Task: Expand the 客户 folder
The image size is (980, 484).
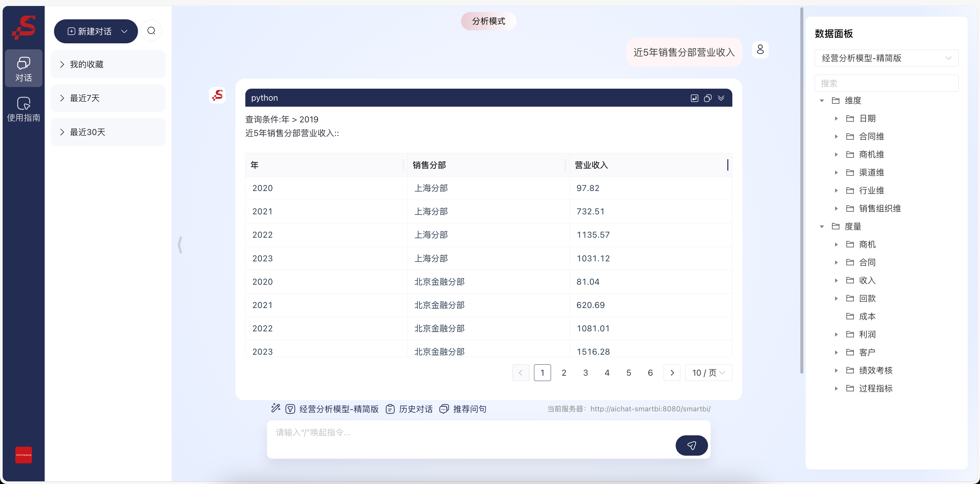Action: 836,352
